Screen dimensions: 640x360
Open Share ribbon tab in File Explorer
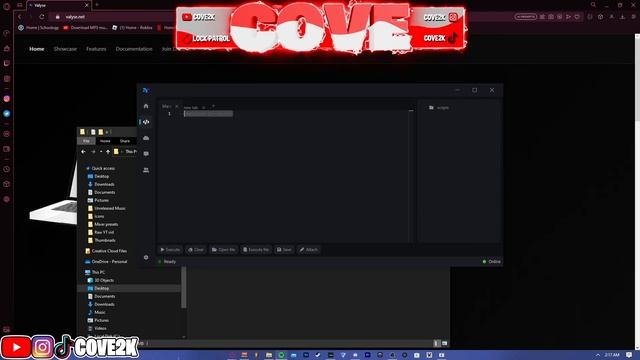coord(124,141)
